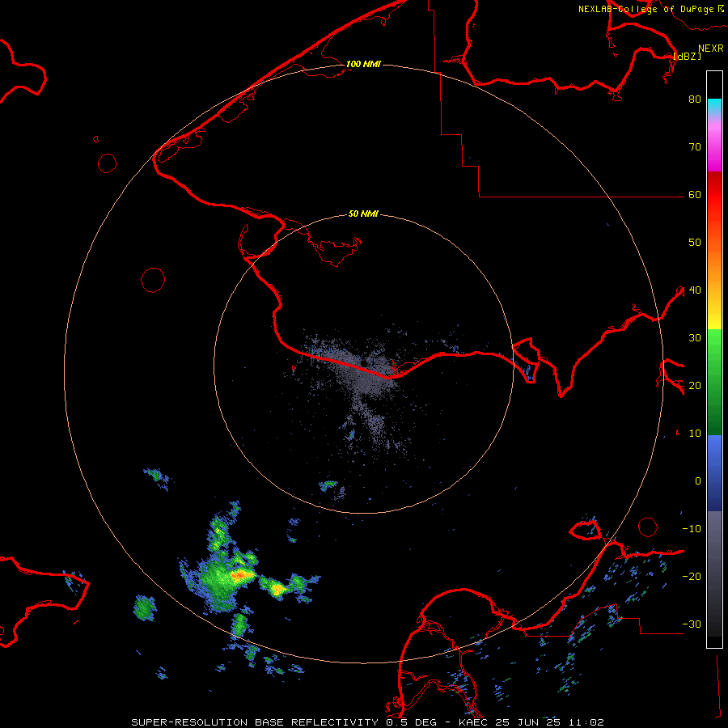Select the "60" value on dBZ scale
The image size is (728, 728).
pyautogui.click(x=695, y=195)
